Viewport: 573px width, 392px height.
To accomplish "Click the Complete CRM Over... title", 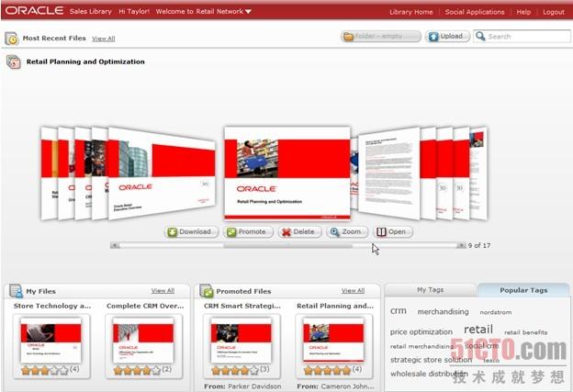I will 145,306.
